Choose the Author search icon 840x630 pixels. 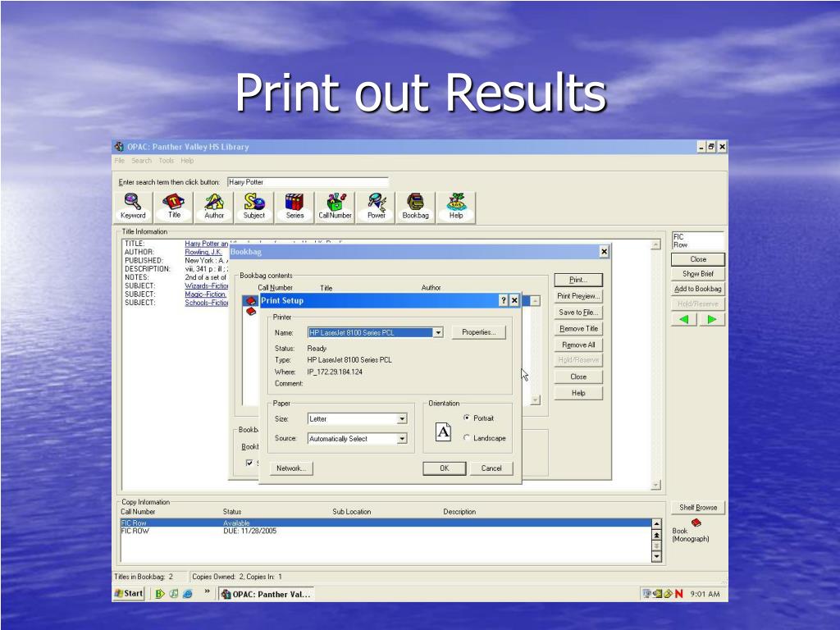pos(214,207)
